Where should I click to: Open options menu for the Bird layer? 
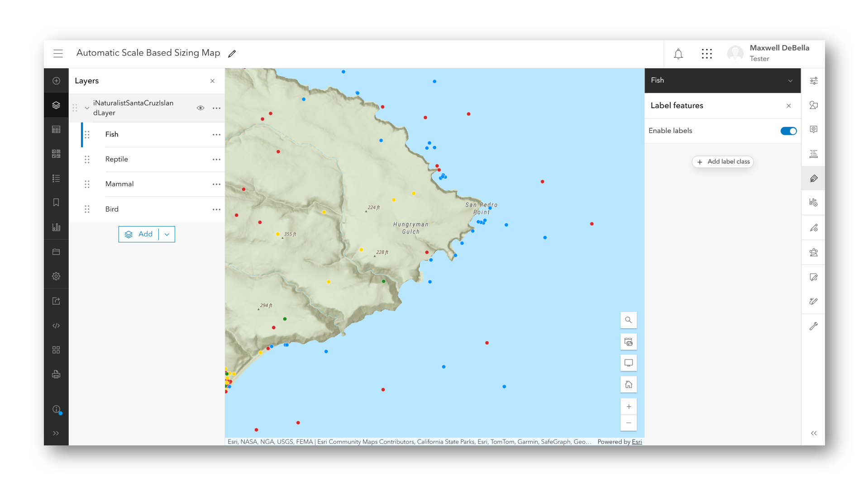[x=216, y=209]
